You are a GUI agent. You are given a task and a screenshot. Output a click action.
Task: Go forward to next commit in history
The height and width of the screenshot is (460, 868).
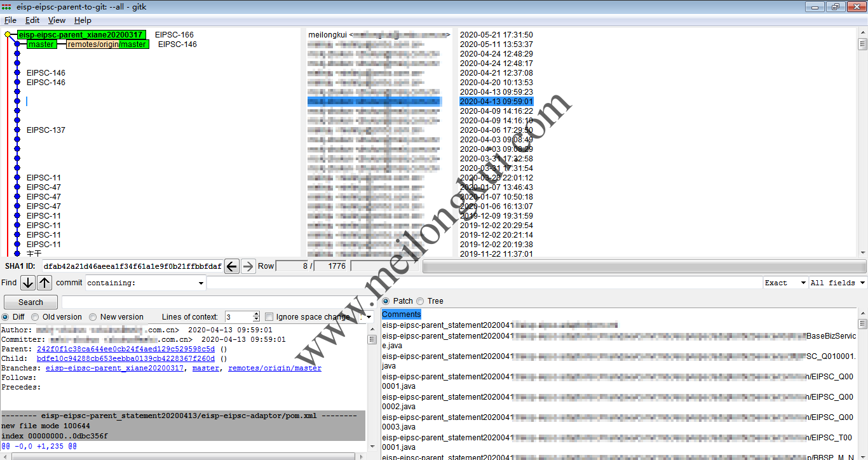click(x=248, y=266)
